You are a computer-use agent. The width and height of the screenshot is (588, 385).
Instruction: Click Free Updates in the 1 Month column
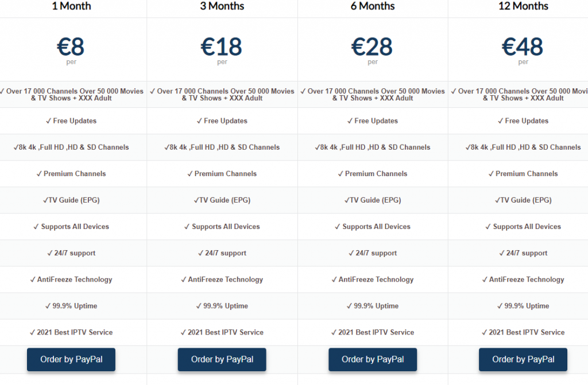(71, 121)
